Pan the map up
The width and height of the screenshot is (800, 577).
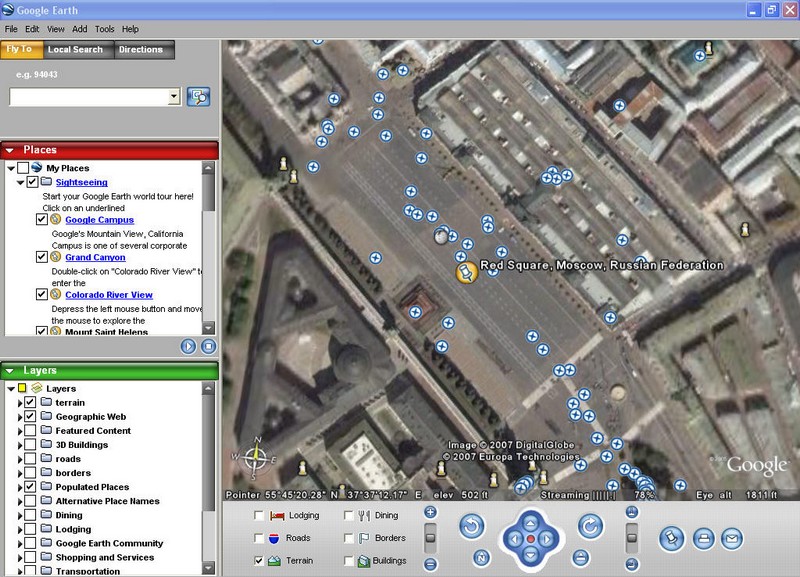531,522
